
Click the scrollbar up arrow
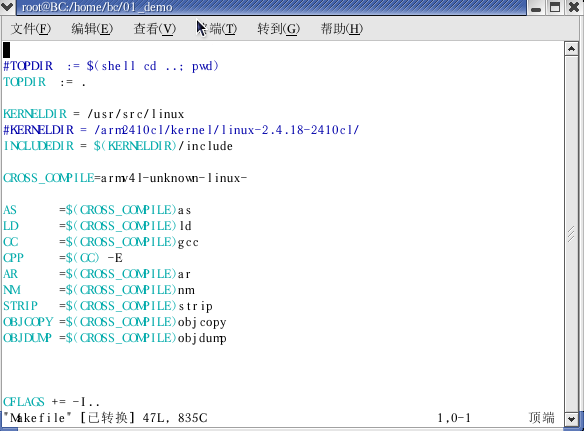571,49
